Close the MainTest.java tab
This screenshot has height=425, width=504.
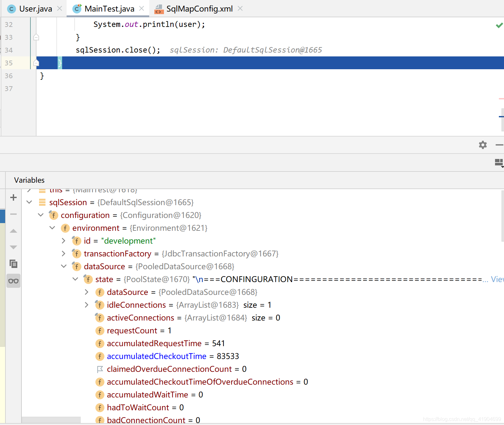[x=142, y=9]
